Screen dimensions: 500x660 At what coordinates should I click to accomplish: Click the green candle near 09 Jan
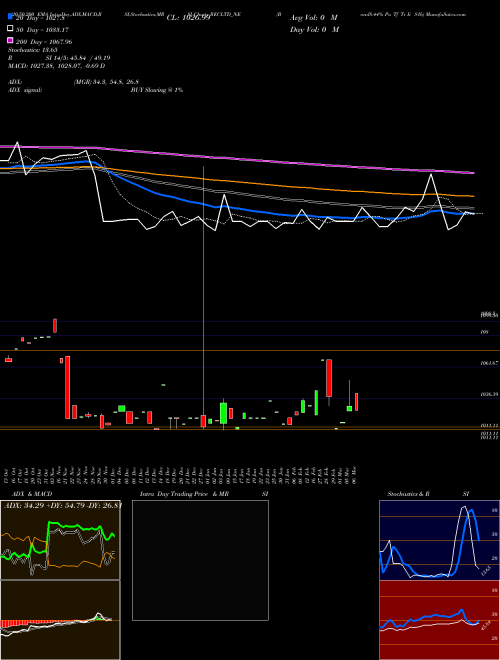(x=223, y=413)
